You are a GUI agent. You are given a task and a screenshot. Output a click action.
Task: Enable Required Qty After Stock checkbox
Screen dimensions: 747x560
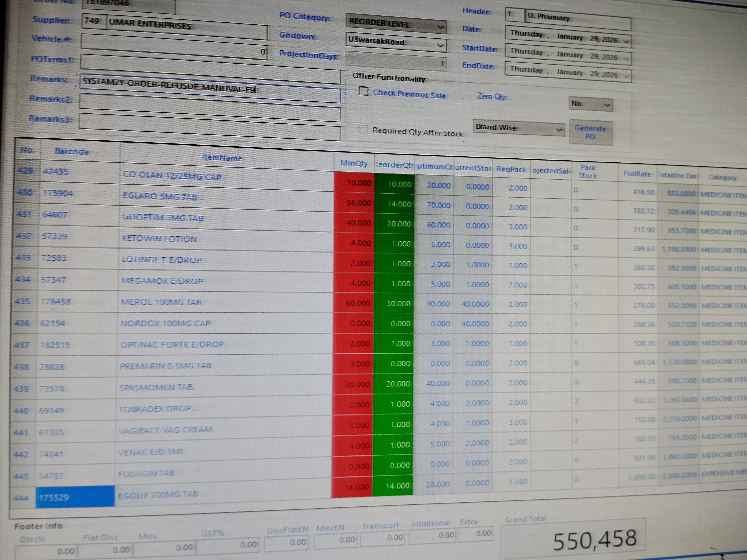(x=363, y=129)
